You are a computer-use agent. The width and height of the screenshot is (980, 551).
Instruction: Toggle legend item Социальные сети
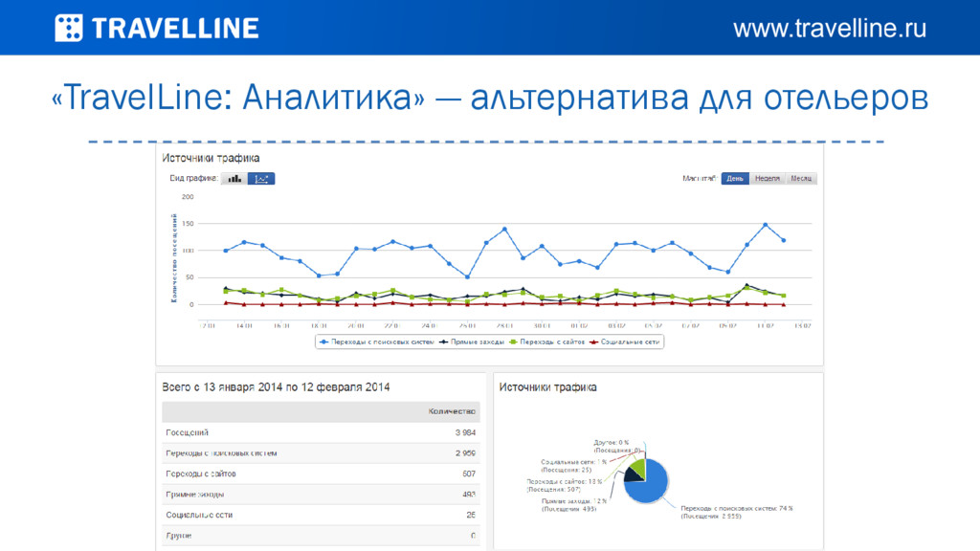click(624, 342)
